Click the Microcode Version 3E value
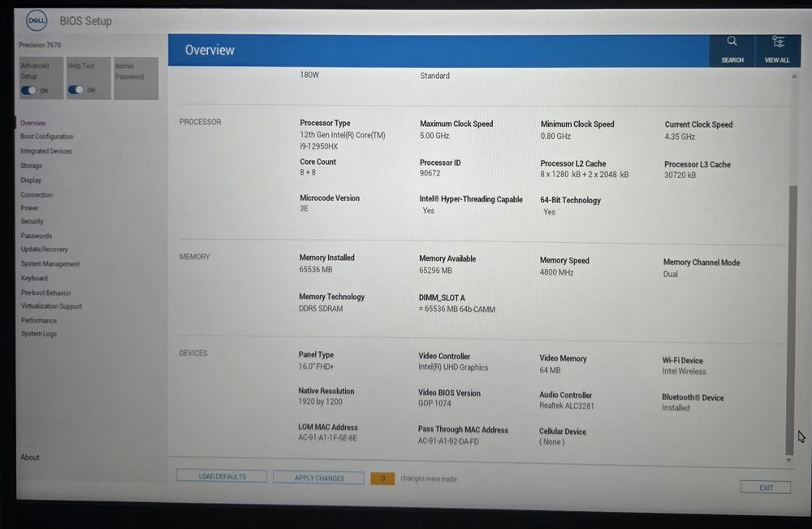This screenshot has height=529, width=812. tap(304, 208)
